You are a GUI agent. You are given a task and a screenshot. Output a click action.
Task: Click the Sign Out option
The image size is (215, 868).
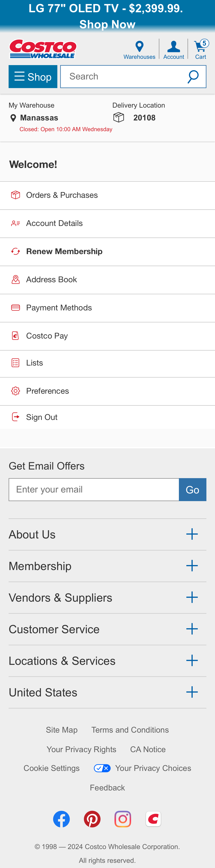click(41, 417)
